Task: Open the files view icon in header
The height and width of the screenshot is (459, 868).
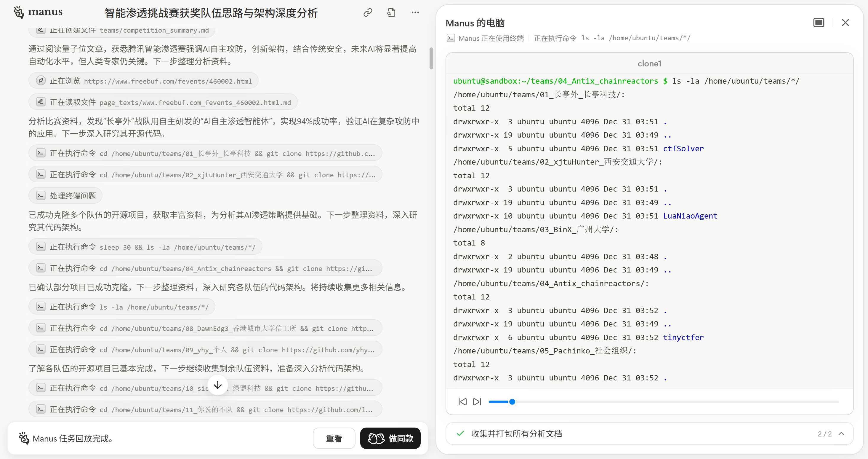Action: (x=391, y=12)
